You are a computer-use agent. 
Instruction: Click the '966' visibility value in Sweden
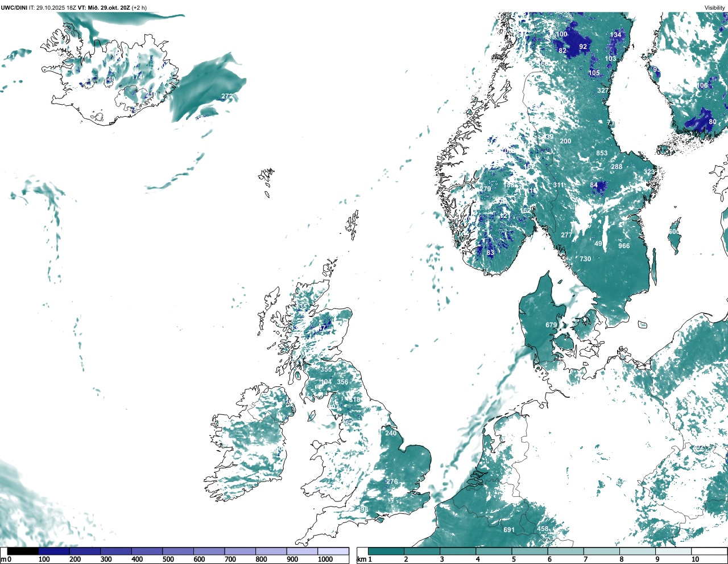coord(624,246)
